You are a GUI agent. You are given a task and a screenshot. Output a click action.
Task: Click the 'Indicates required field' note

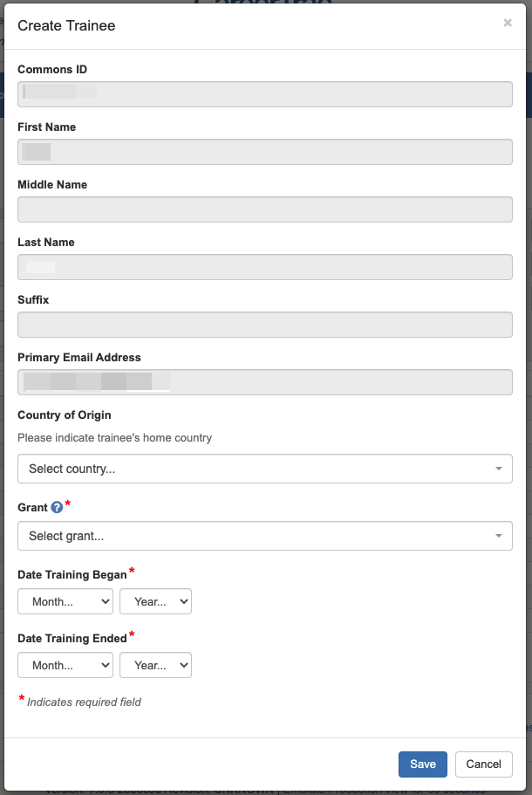pyautogui.click(x=84, y=702)
